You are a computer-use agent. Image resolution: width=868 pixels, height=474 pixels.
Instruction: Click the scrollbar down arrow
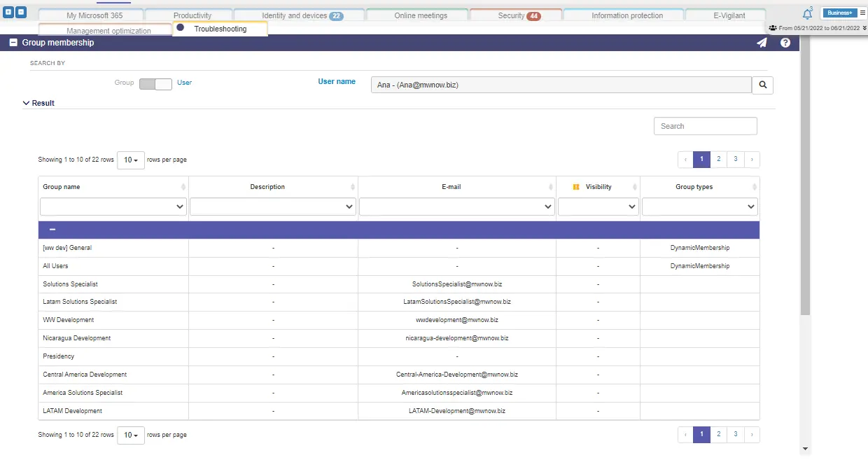pyautogui.click(x=805, y=449)
